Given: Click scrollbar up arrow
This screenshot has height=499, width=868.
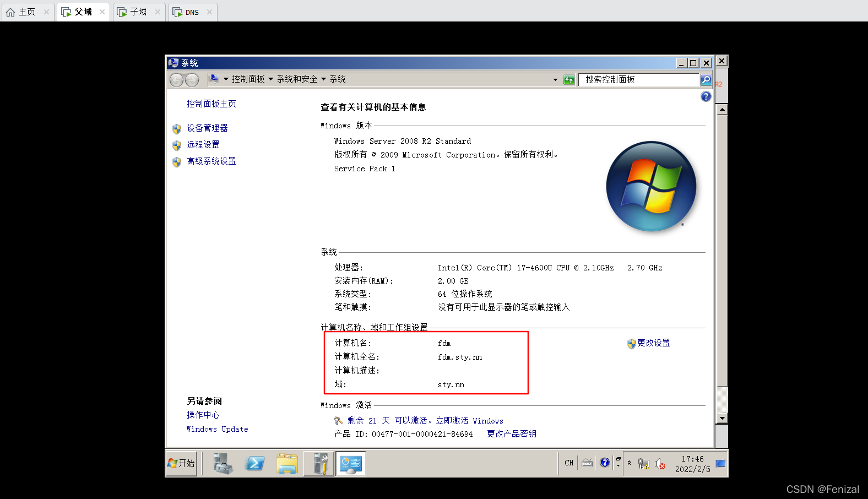Looking at the screenshot, I should (721, 109).
